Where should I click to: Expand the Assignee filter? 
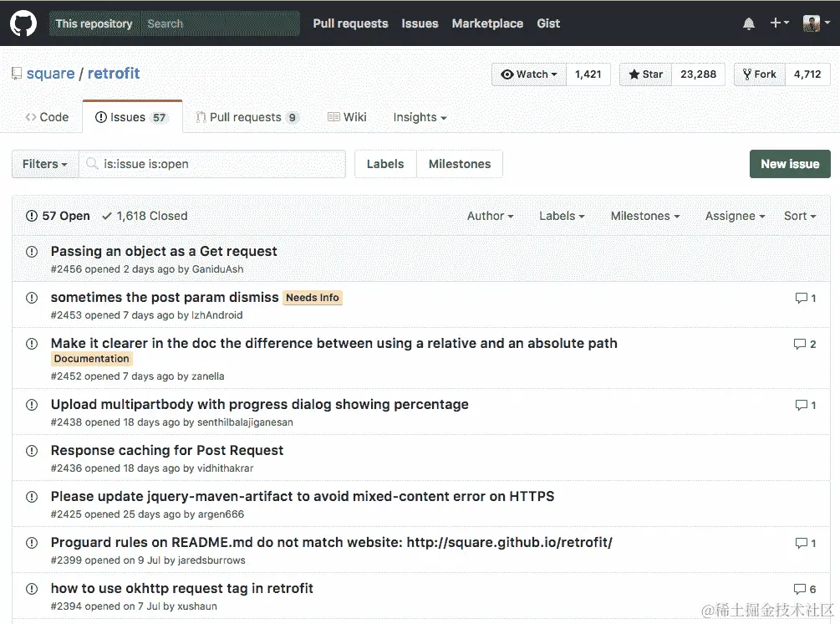[x=735, y=216]
